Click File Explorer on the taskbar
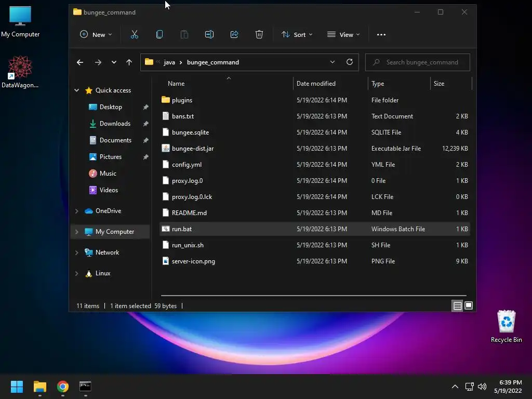Image resolution: width=532 pixels, height=399 pixels. [x=40, y=387]
